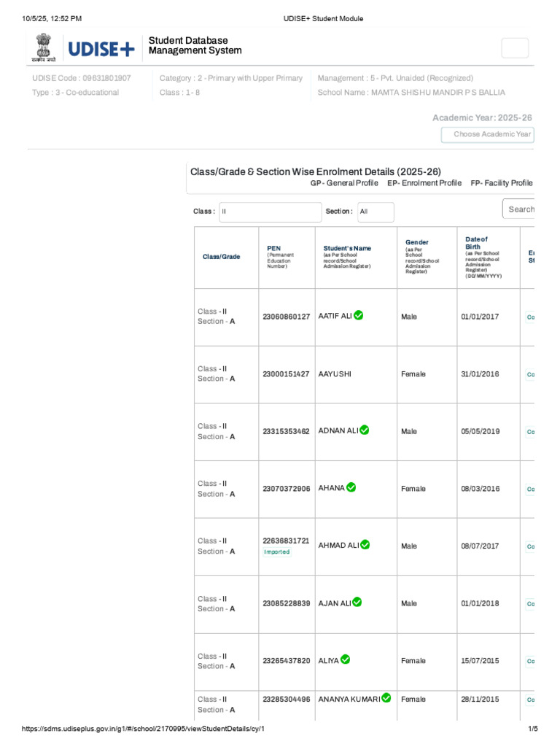Click PEN 23000151427
The image size is (560, 747).
(x=286, y=374)
